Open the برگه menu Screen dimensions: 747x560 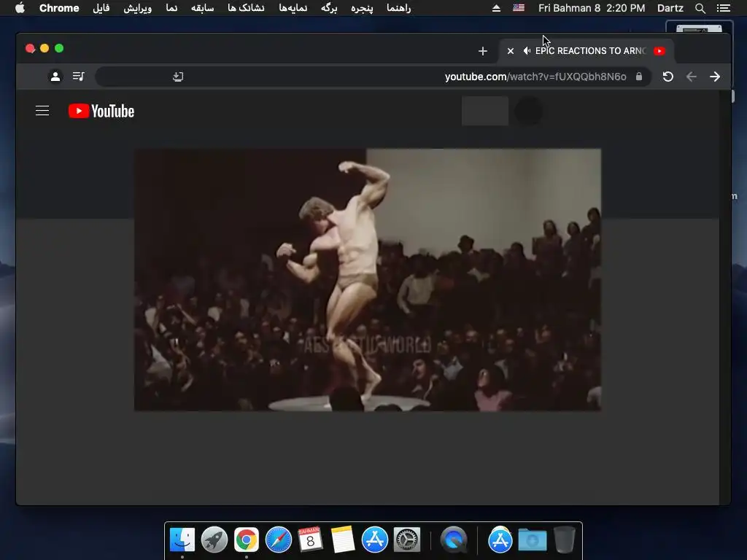(329, 8)
